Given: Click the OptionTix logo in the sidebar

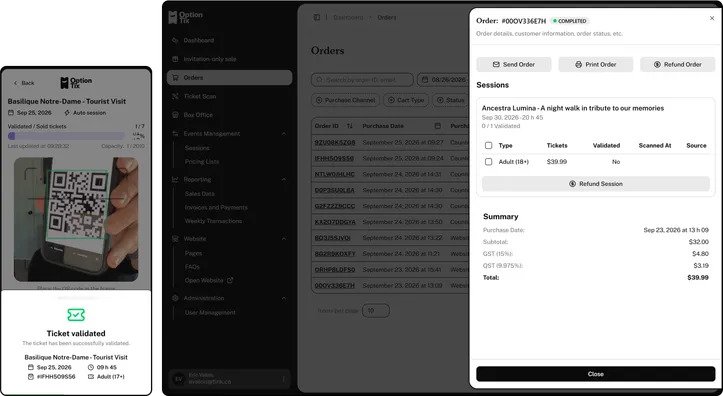Looking at the screenshot, I should (185, 18).
